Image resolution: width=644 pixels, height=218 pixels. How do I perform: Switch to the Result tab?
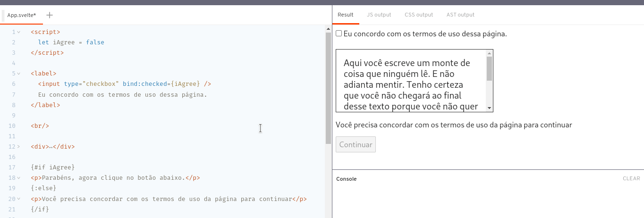[x=346, y=15]
